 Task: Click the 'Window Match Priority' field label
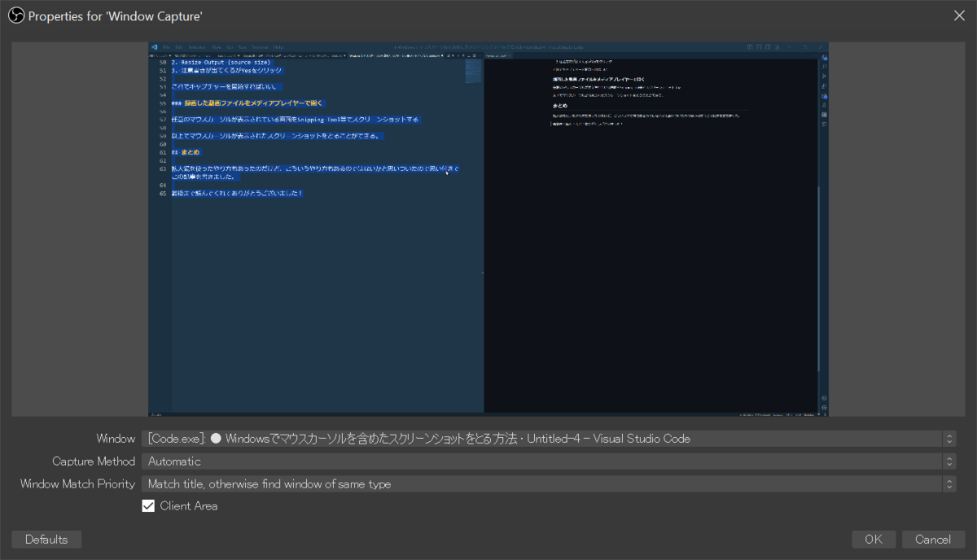tap(77, 484)
